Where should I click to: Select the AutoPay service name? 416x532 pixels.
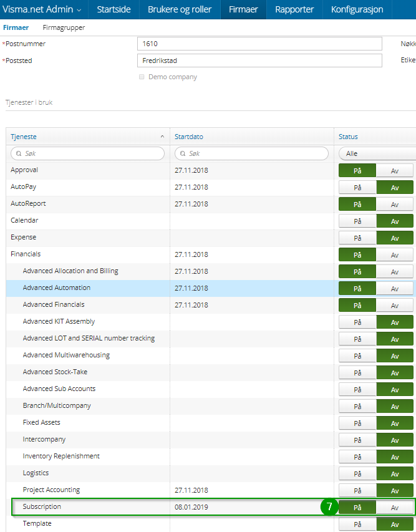(23, 186)
